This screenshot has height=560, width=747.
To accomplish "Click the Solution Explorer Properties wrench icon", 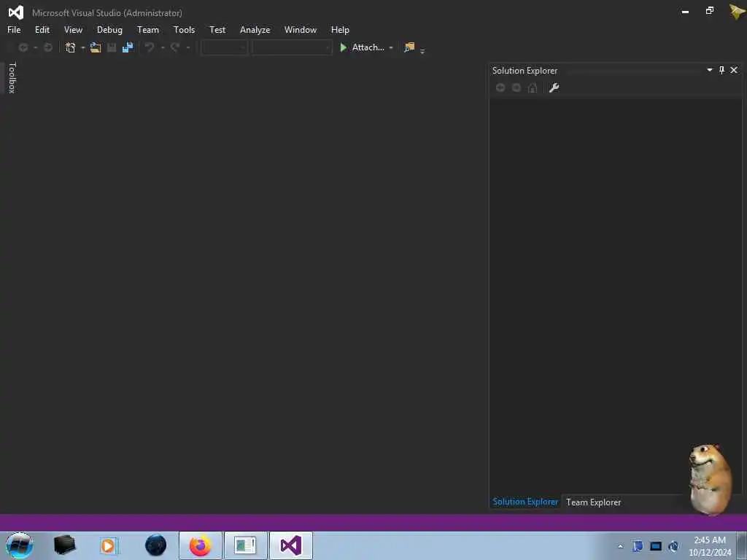I will [x=554, y=87].
